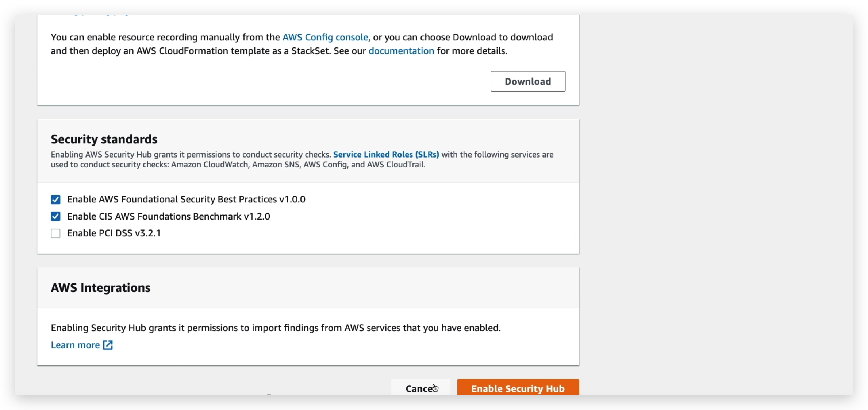
Task: Open the external link icon beside Learn more
Action: (x=107, y=345)
